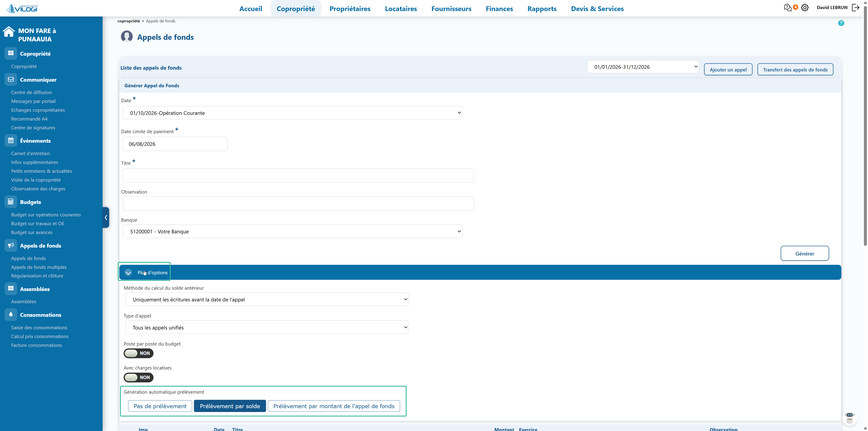This screenshot has width=868, height=431.
Task: Select Prélèvement par solde option
Action: pos(230,406)
